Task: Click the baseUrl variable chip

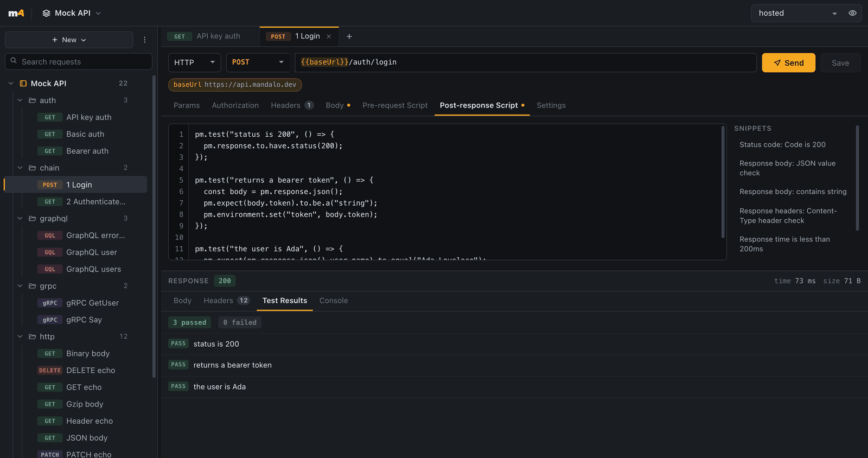Action: coord(235,85)
